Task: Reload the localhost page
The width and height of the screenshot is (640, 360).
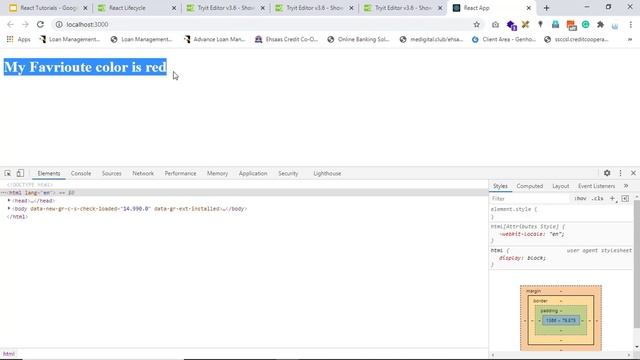Action: pyautogui.click(x=40, y=24)
